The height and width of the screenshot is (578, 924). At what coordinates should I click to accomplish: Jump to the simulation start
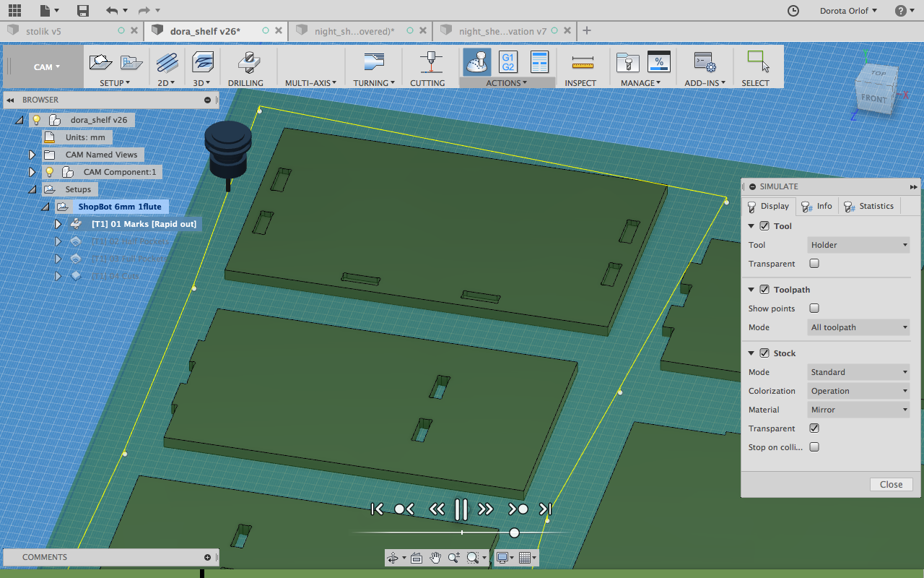point(377,509)
